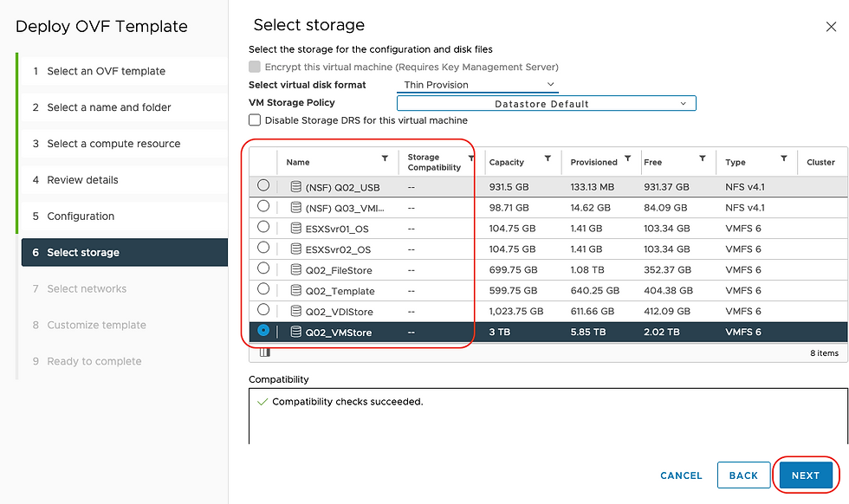Go to step 3 Select a compute resource

(123, 144)
